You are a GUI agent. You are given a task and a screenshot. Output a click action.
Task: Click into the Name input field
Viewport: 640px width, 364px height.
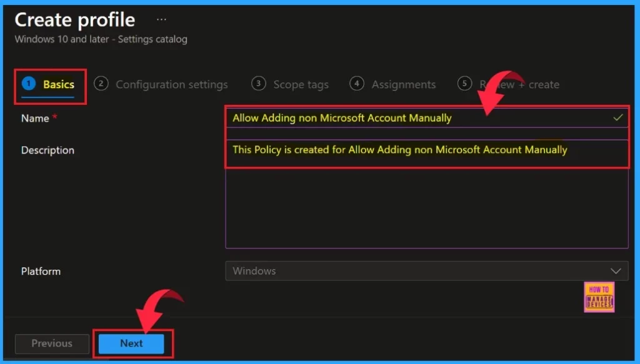[426, 118]
